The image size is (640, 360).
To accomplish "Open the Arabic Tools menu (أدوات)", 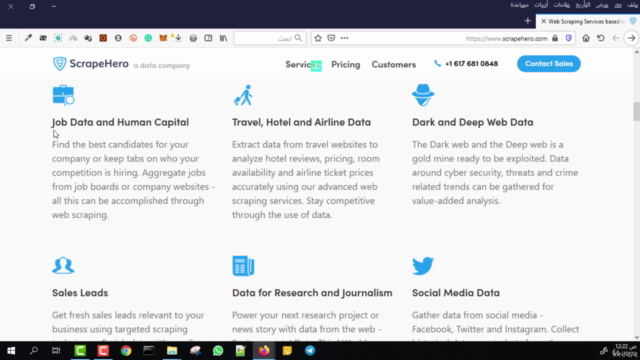I will coord(541,5).
